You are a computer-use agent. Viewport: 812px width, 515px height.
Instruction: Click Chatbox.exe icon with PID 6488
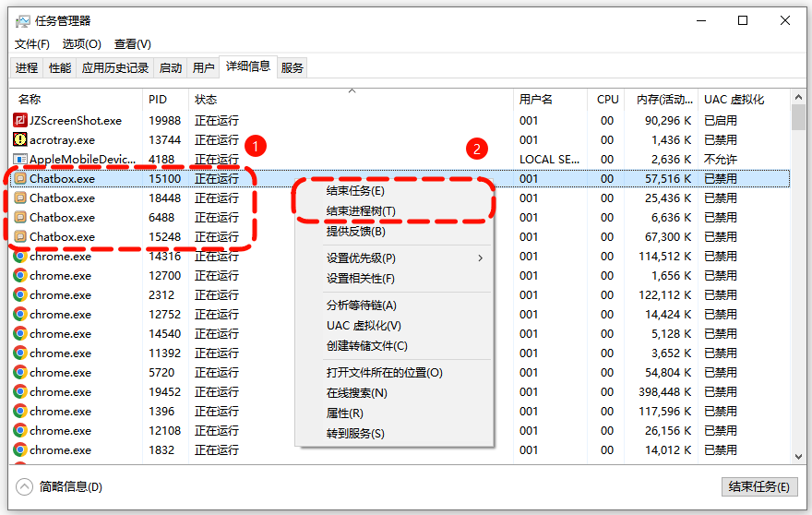point(19,217)
